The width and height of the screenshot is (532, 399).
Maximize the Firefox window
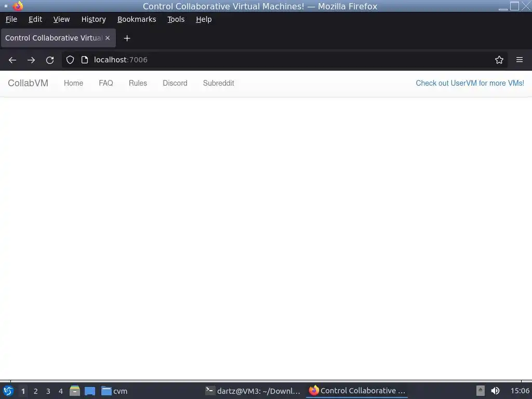pos(515,6)
